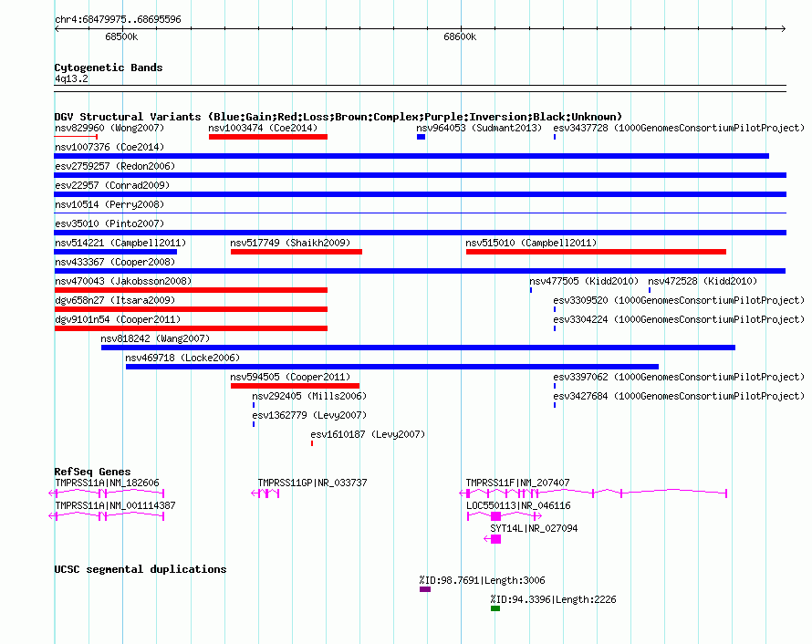
Task: Click chr4:68479975..68695596 coordinate label
Action: pyautogui.click(x=118, y=19)
